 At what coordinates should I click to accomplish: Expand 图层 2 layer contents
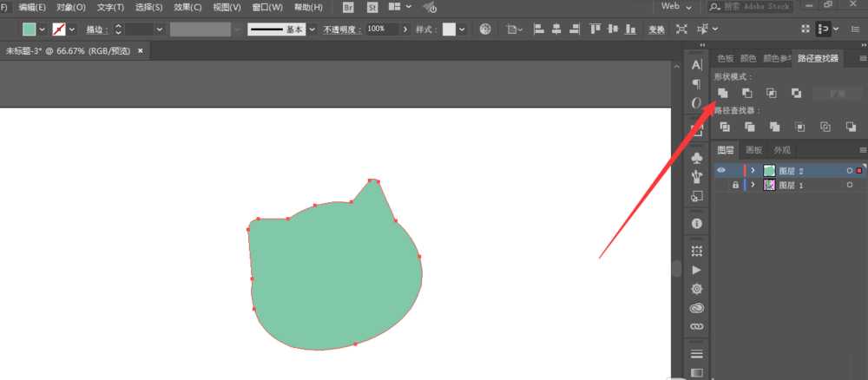[x=753, y=170]
